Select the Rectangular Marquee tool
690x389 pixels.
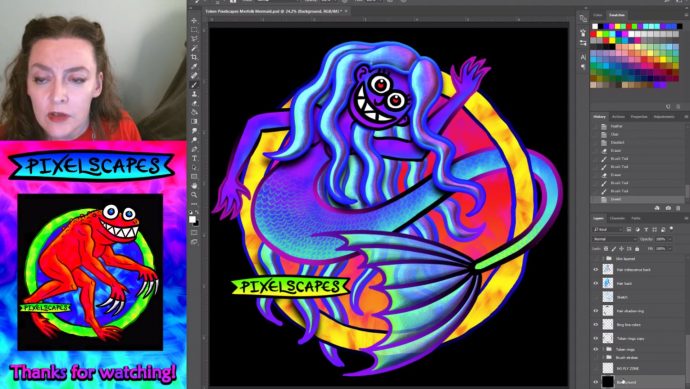click(x=194, y=30)
